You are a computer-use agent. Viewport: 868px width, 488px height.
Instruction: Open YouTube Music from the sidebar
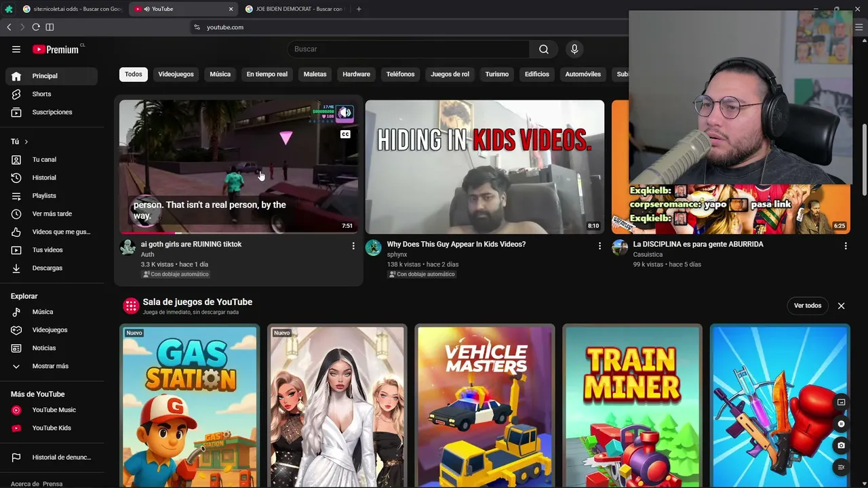[x=52, y=410]
